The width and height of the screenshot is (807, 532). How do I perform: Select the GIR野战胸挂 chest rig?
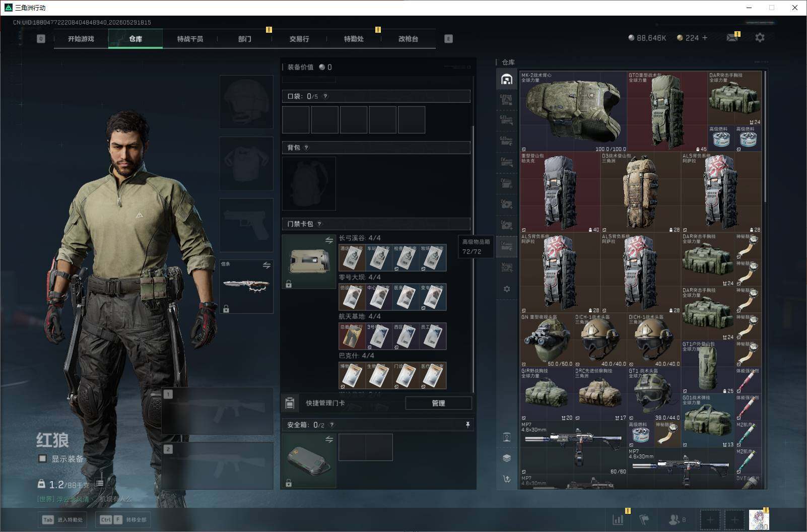(x=547, y=394)
